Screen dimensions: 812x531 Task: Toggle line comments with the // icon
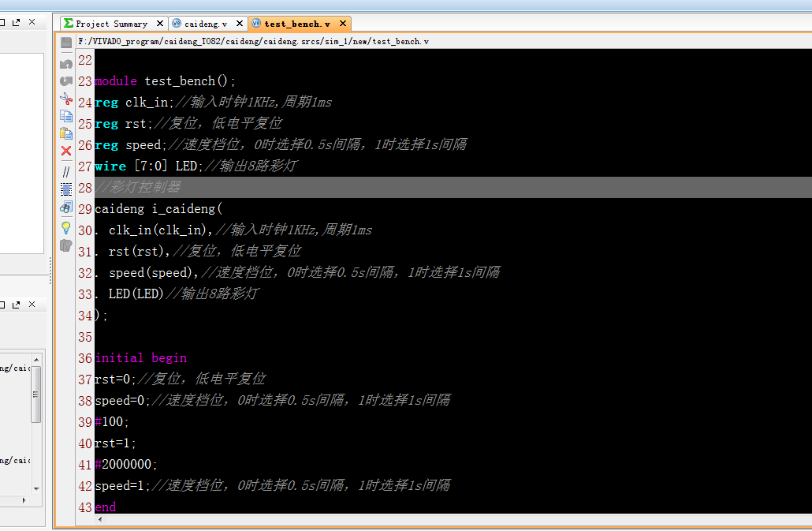(66, 171)
